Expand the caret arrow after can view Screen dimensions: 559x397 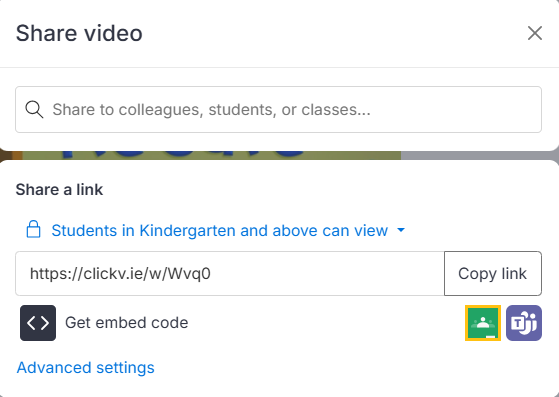[401, 230]
